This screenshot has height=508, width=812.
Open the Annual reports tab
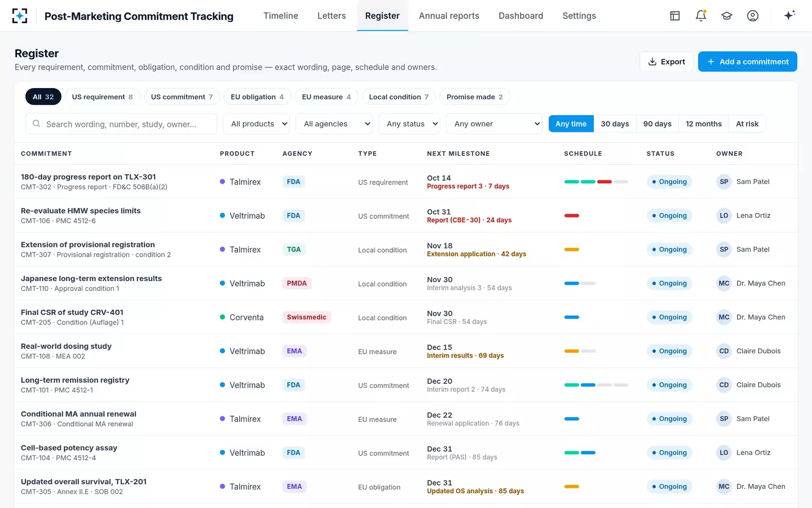(449, 16)
